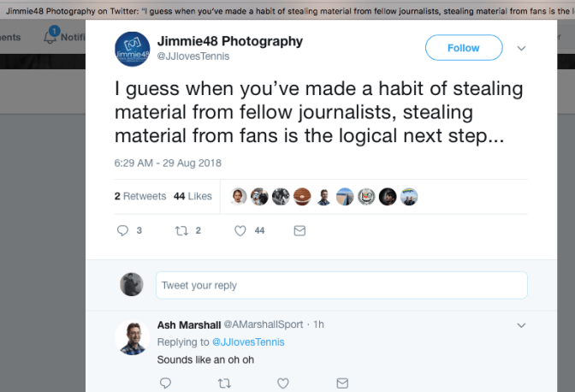The width and height of the screenshot is (575, 392).
Task: Open the @JJlovesTennis handle link in reply
Action: click(x=248, y=342)
